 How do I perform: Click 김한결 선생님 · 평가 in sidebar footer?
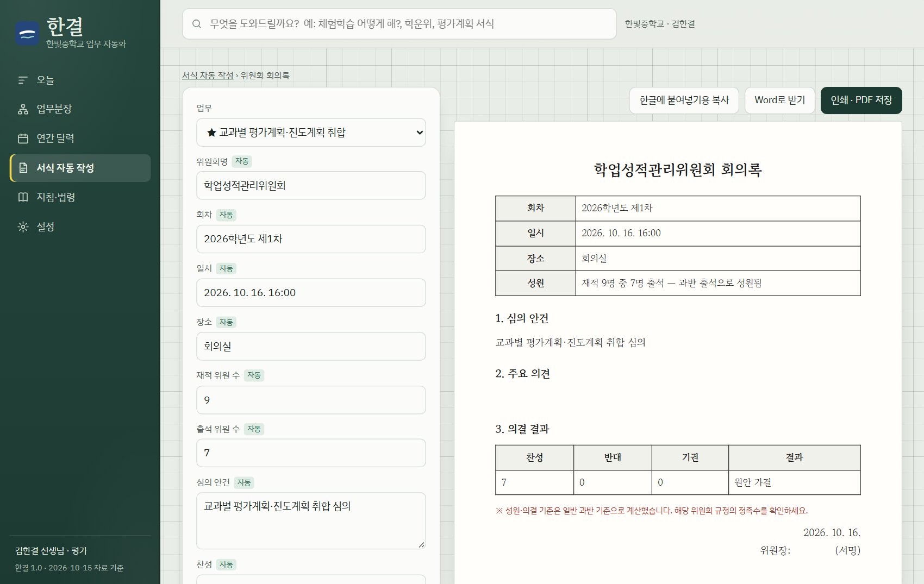coord(51,551)
